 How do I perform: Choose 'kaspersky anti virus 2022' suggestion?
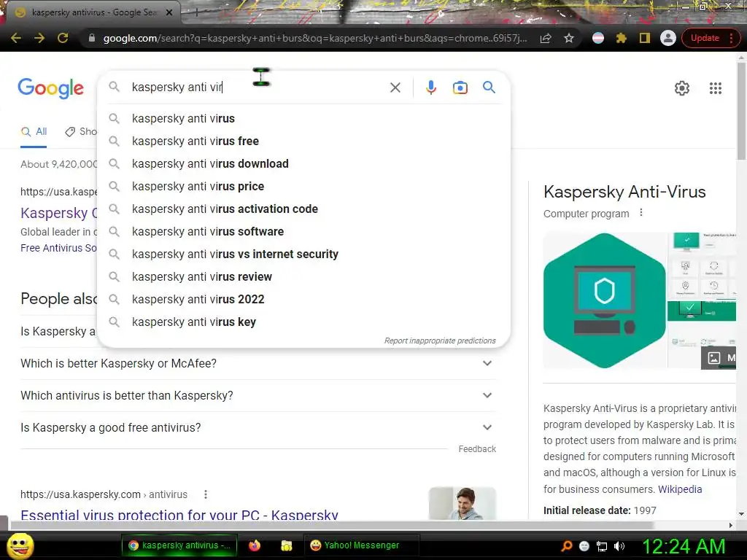click(303, 299)
